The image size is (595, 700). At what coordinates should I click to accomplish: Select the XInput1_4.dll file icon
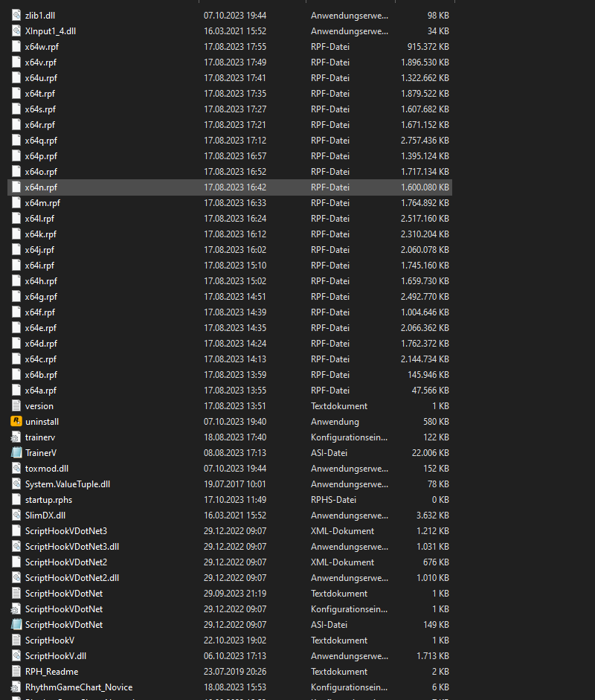(x=16, y=30)
